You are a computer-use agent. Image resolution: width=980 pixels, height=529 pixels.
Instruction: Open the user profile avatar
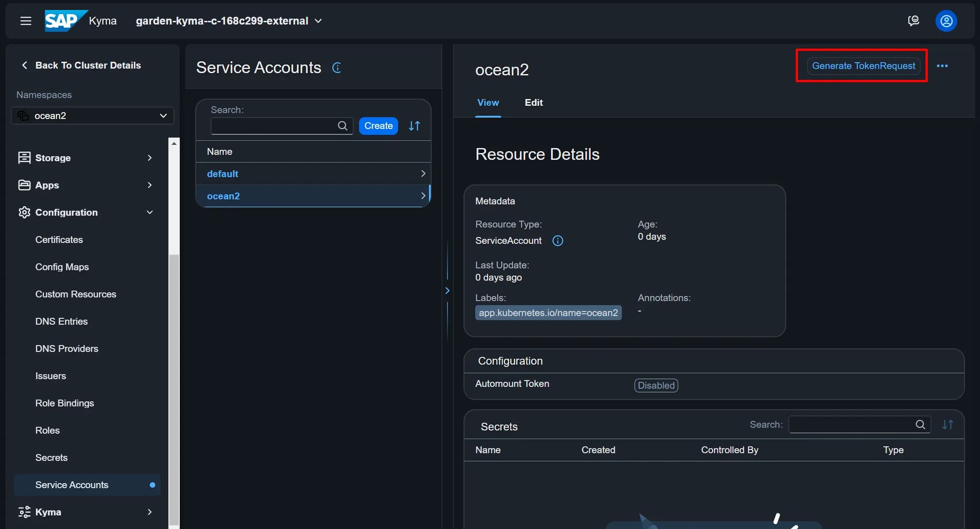pyautogui.click(x=946, y=21)
